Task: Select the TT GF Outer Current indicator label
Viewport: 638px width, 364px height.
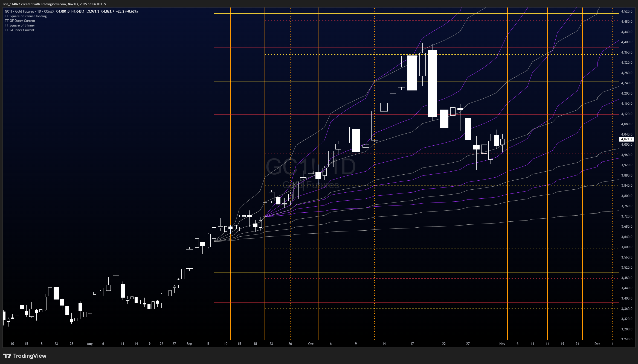Action: (x=20, y=21)
